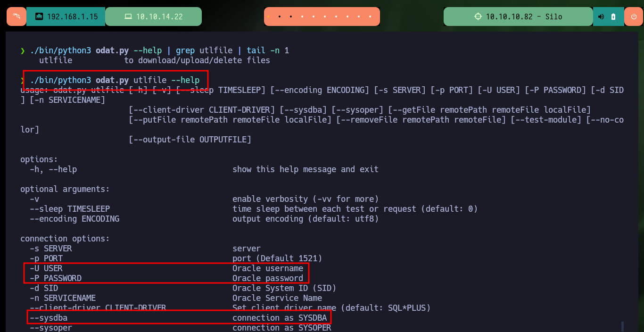Select the highlighted first workspace dot
This screenshot has width=644, height=332.
tap(268, 17)
